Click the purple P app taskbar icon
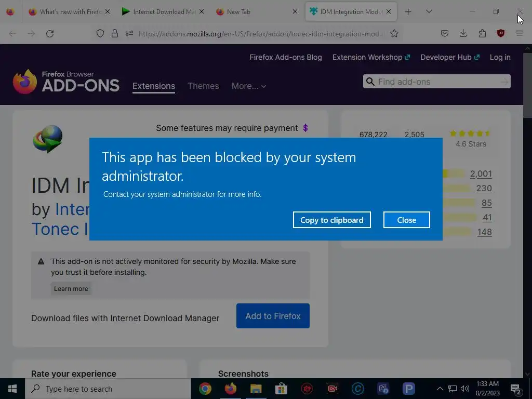 point(408,389)
